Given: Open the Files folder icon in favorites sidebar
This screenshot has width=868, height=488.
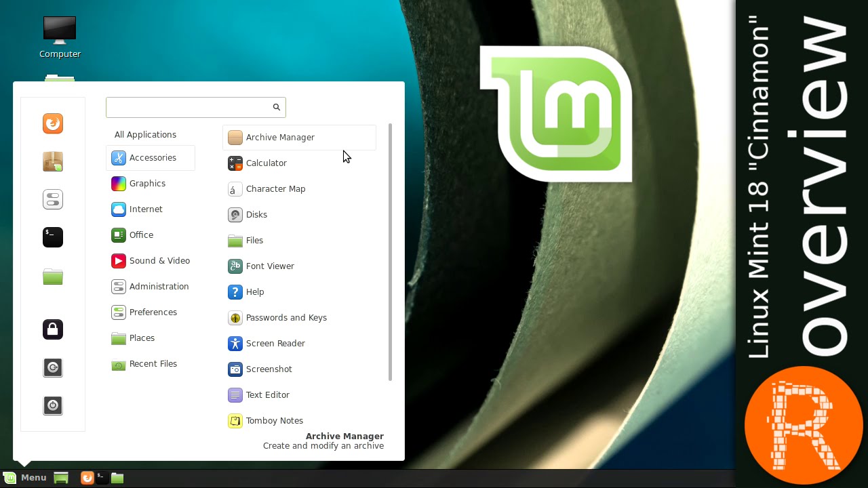Looking at the screenshot, I should (53, 277).
